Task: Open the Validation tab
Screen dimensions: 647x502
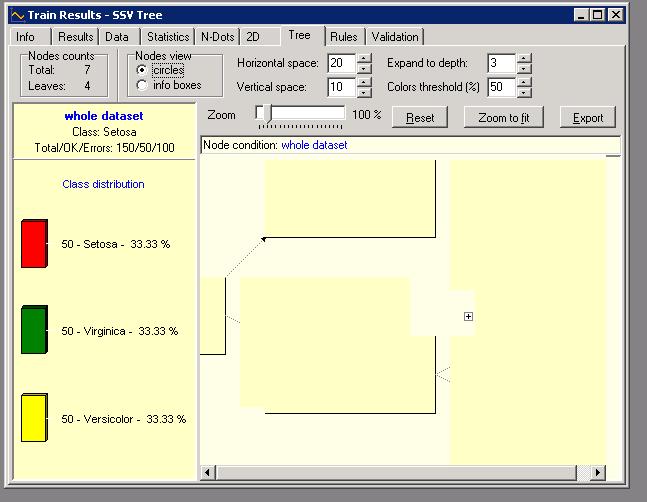Action: coord(395,37)
